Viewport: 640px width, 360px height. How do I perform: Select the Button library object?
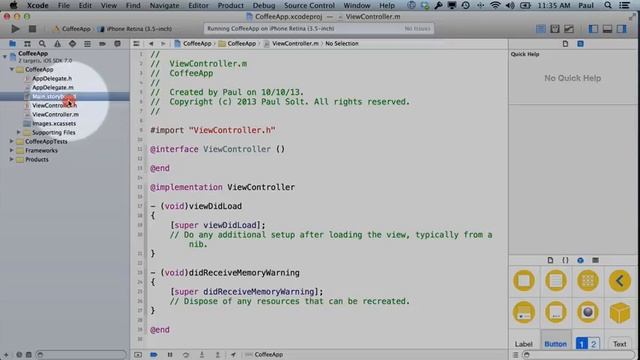tap(556, 344)
